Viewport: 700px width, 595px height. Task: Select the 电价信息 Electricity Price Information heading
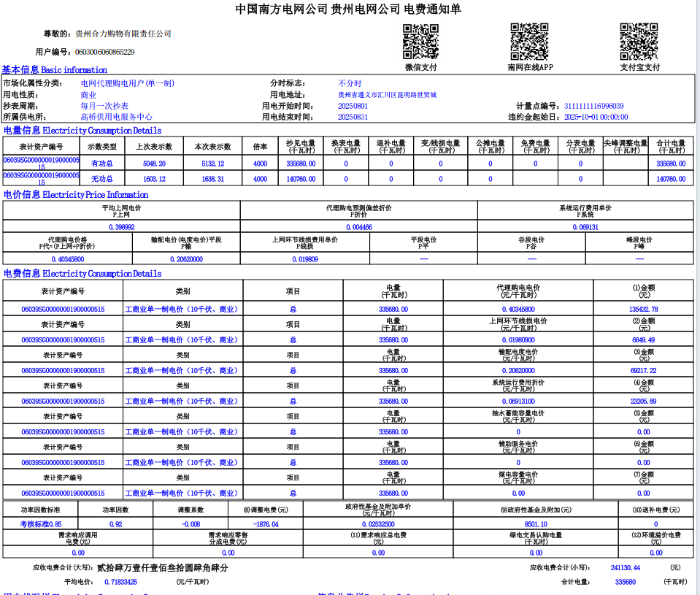(x=76, y=195)
